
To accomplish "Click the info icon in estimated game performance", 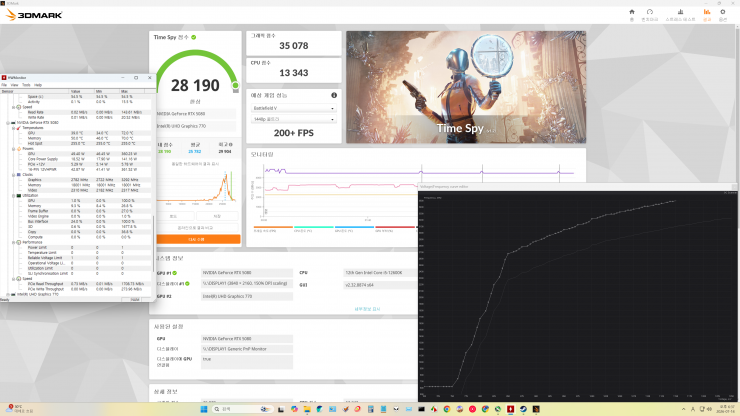I will pyautogui.click(x=334, y=95).
